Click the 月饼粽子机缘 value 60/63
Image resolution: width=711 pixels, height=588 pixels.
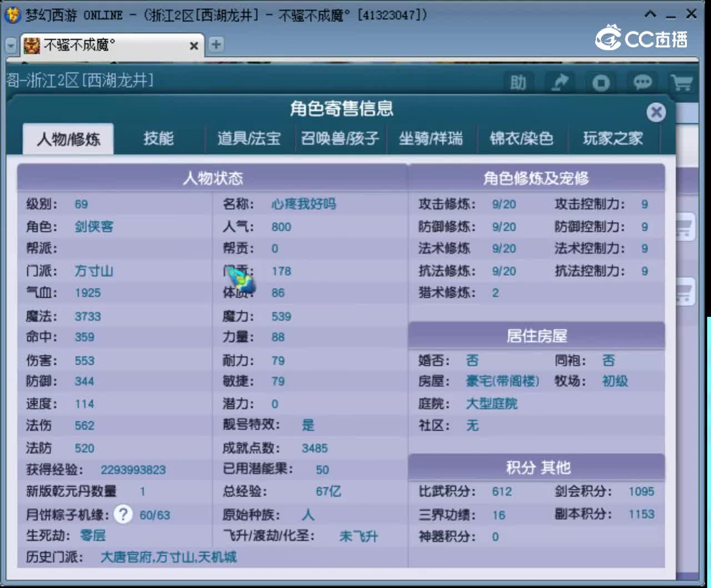(155, 515)
